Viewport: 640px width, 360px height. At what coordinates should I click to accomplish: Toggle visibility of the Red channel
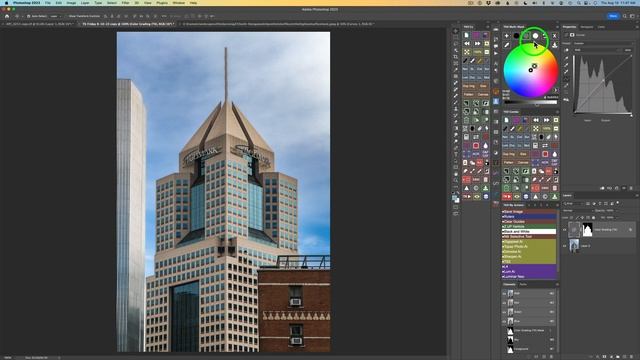(x=504, y=303)
